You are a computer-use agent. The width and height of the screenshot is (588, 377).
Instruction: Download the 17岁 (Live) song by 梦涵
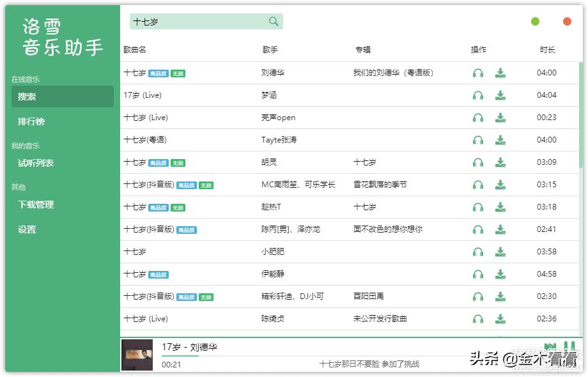click(x=500, y=95)
